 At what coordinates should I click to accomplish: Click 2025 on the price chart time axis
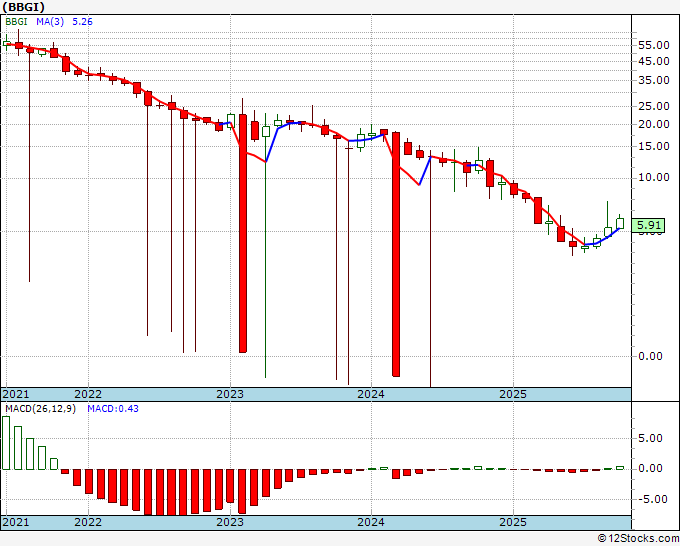click(x=513, y=394)
